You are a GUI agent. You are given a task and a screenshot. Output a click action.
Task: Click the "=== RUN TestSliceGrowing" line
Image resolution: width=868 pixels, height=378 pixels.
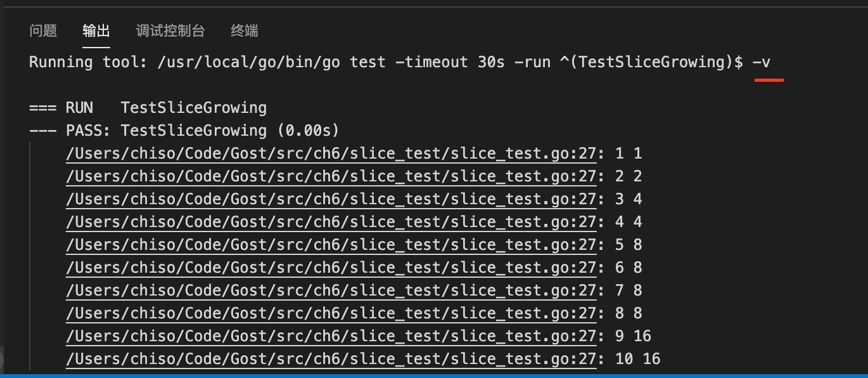click(x=148, y=108)
